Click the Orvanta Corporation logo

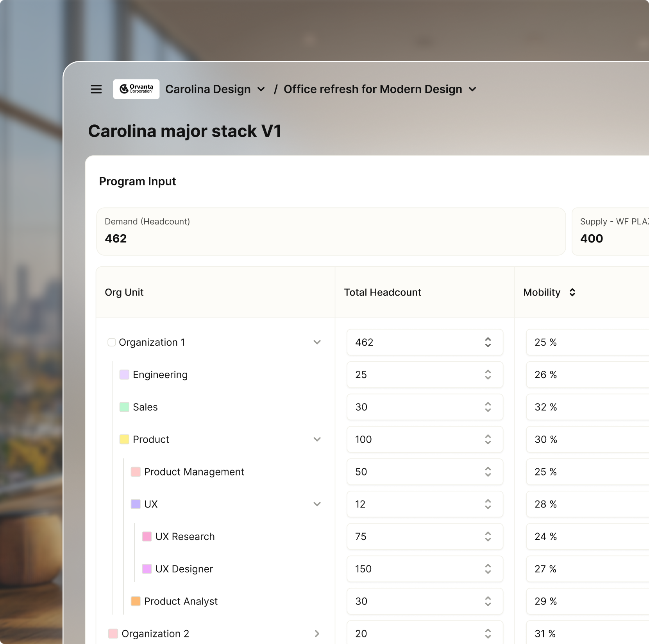tap(136, 89)
